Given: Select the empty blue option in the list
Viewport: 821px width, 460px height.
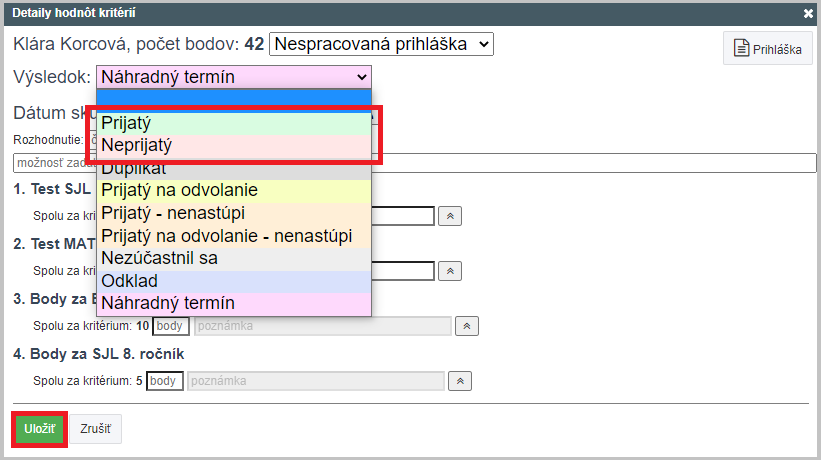Looking at the screenshot, I should 234,99.
